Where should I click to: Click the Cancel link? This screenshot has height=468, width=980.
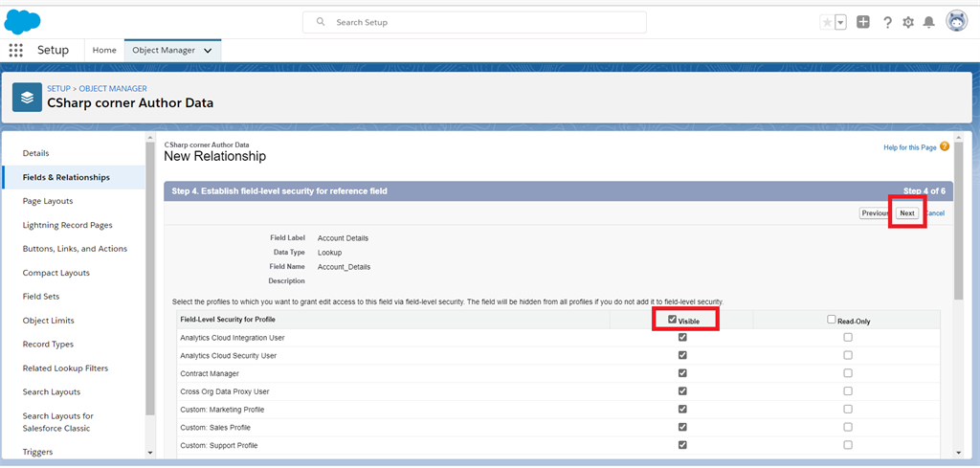click(x=934, y=213)
